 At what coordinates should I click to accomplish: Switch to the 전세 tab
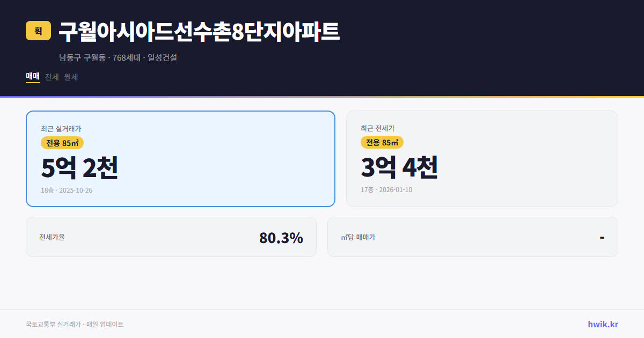[x=52, y=77]
